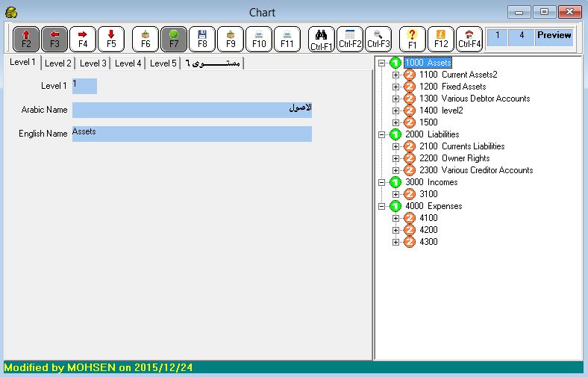Click the F2 red up-arrow button
This screenshot has height=377, width=588.
click(26, 39)
